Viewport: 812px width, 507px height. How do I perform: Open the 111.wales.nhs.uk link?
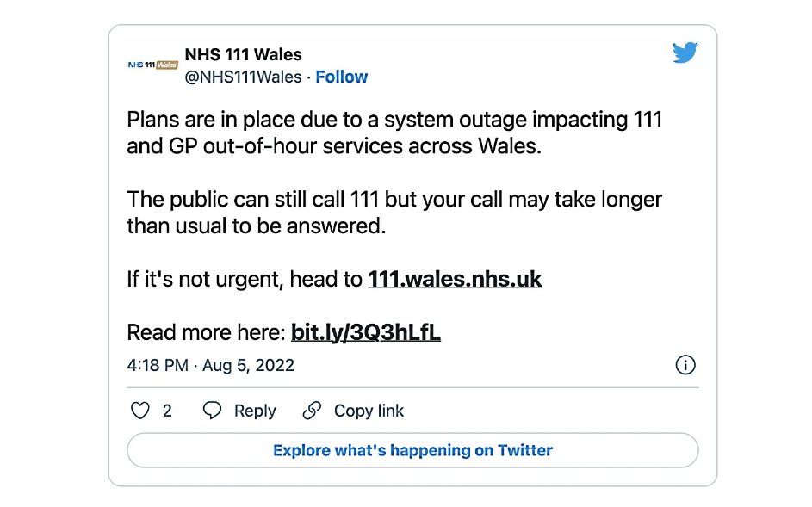[x=455, y=280]
